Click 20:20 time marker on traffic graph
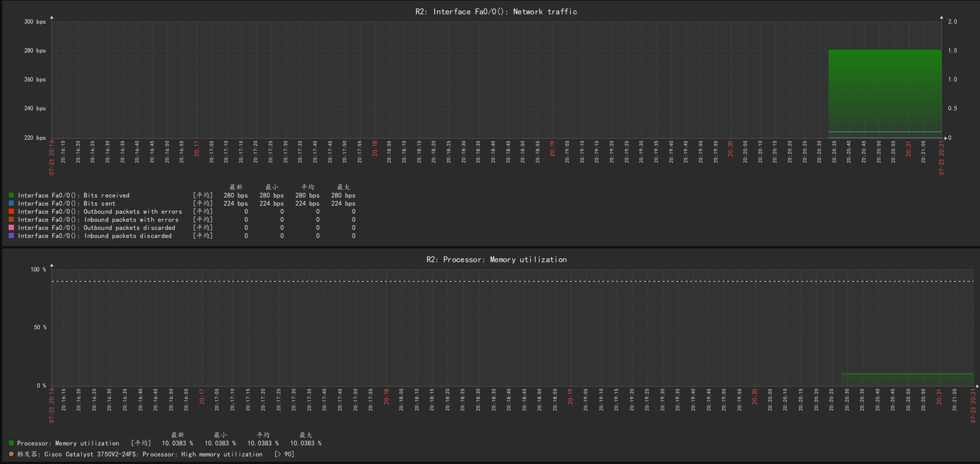 (x=730, y=149)
